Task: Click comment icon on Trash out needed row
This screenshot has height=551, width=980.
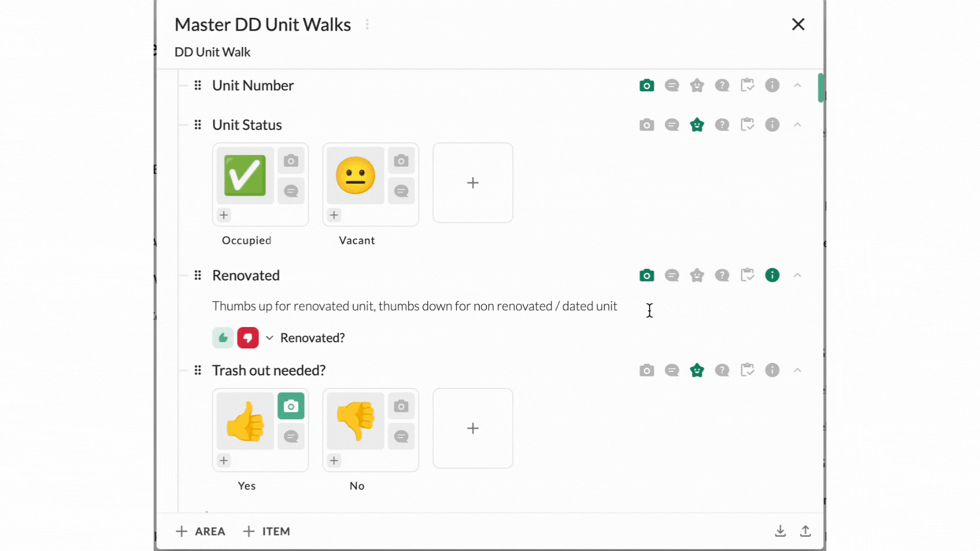Action: [x=672, y=370]
